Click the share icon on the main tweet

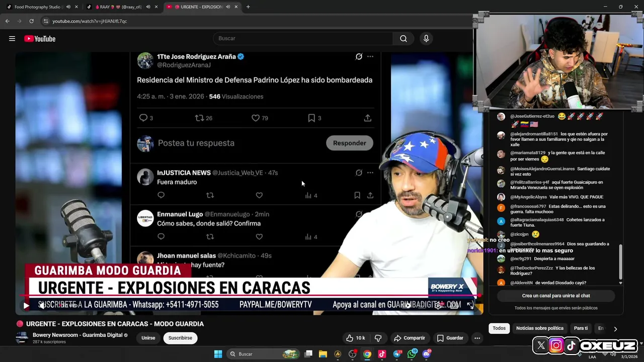tap(368, 118)
